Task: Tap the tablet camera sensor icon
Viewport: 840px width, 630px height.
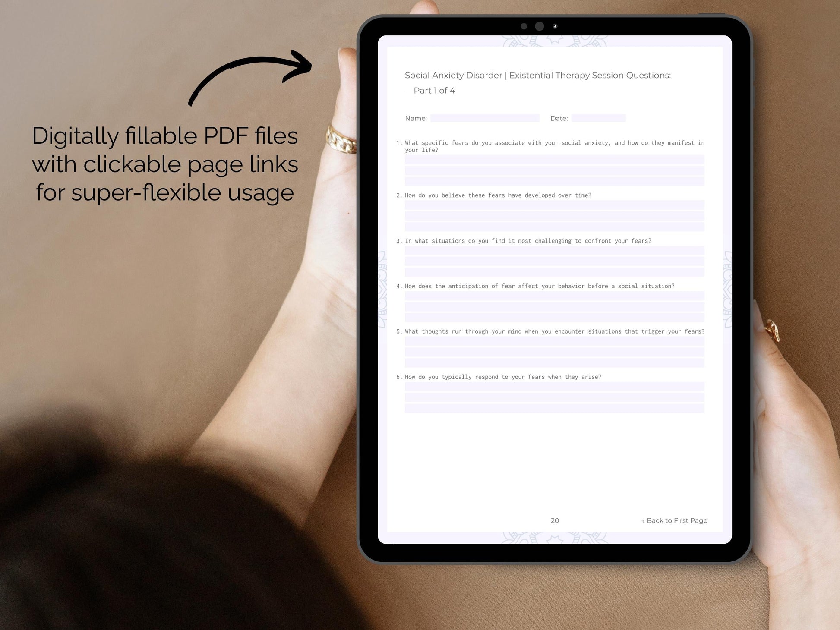Action: tap(556, 26)
